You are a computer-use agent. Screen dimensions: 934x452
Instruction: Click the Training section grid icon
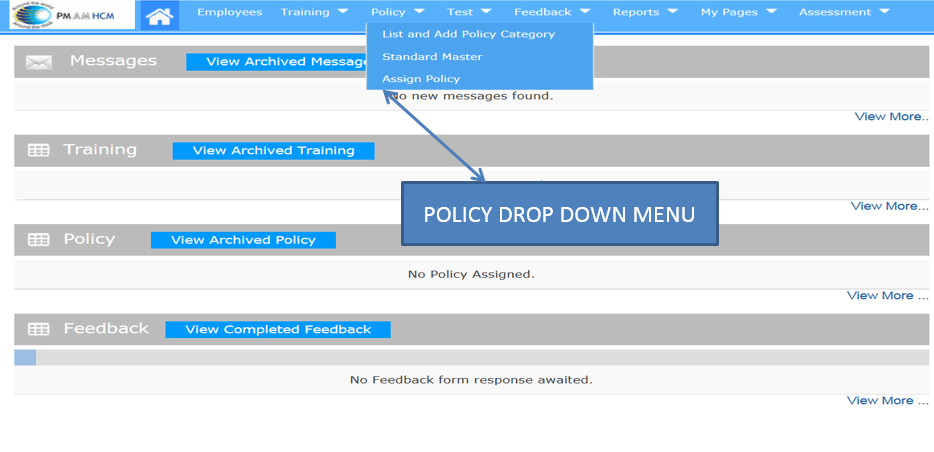tap(39, 151)
